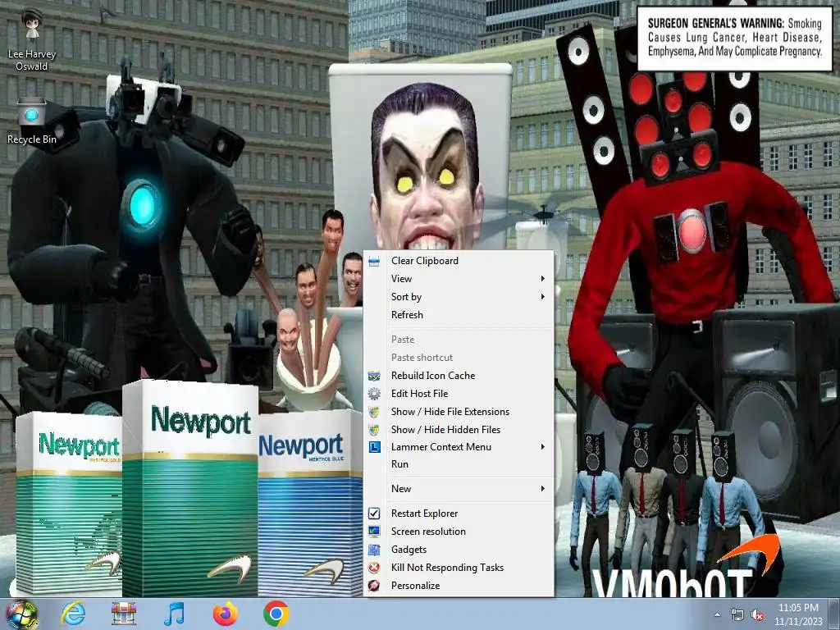Open Gadgets from the context menu

pyautogui.click(x=459, y=550)
